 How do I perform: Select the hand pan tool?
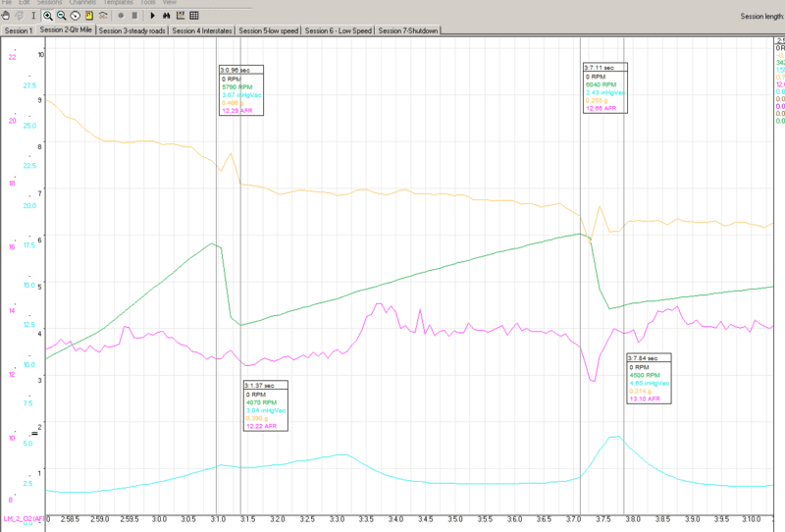pyautogui.click(x=8, y=16)
